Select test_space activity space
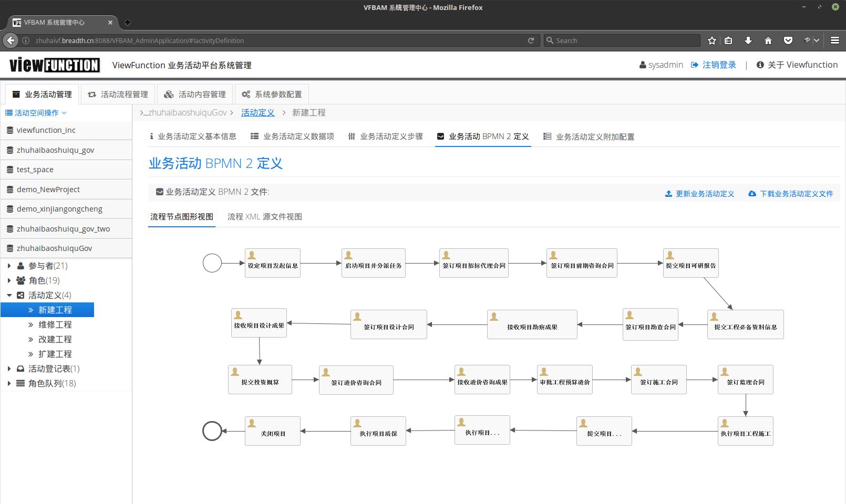This screenshot has height=504, width=846. coord(66,170)
